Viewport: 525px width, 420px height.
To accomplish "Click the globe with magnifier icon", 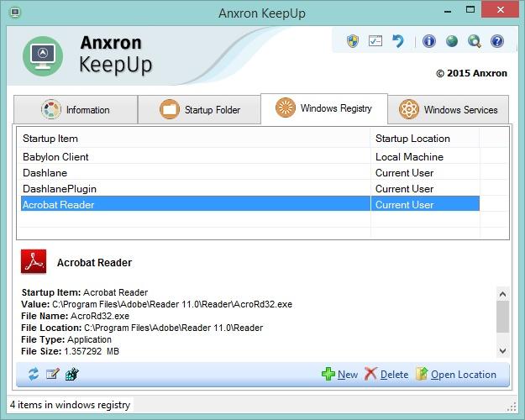I will coord(475,41).
